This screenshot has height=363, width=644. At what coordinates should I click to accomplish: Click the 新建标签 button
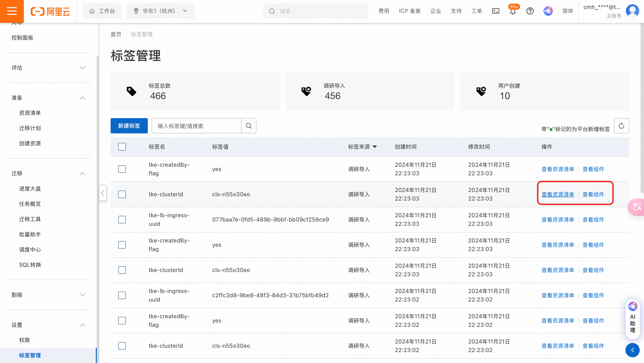click(129, 126)
